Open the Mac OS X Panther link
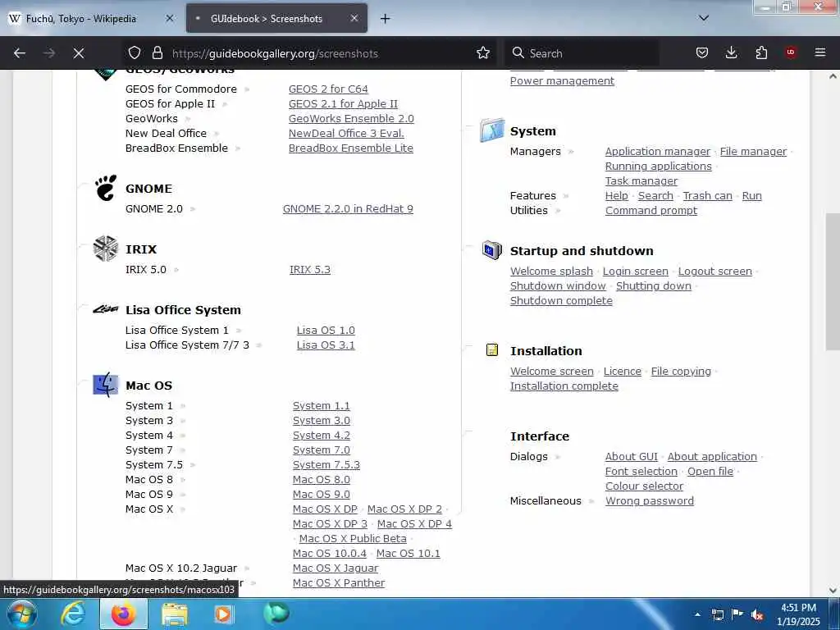The height and width of the screenshot is (630, 840). point(339,583)
